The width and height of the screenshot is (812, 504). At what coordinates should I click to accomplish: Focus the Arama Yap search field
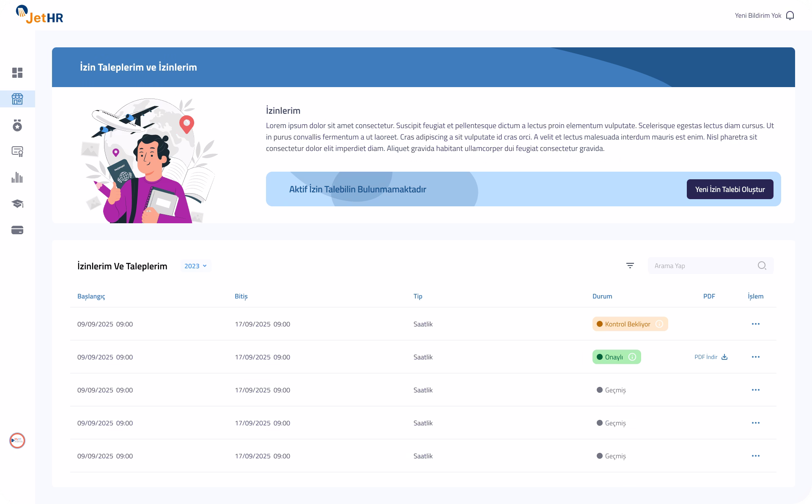click(x=711, y=266)
